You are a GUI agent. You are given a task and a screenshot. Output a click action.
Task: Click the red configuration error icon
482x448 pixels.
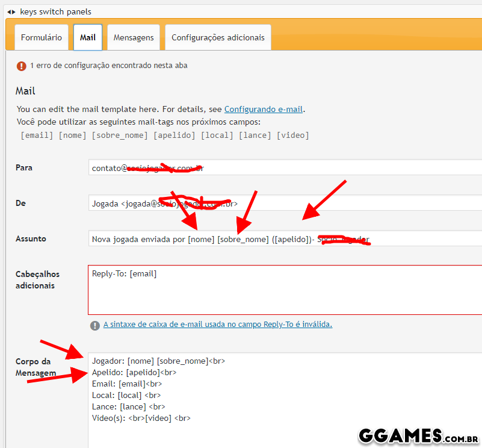(x=22, y=66)
